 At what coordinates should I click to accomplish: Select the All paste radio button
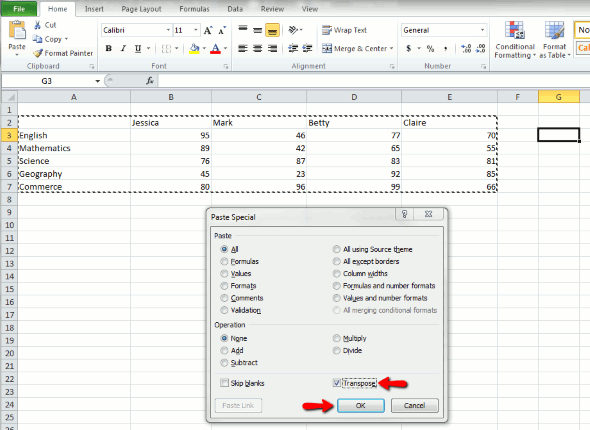pyautogui.click(x=224, y=249)
